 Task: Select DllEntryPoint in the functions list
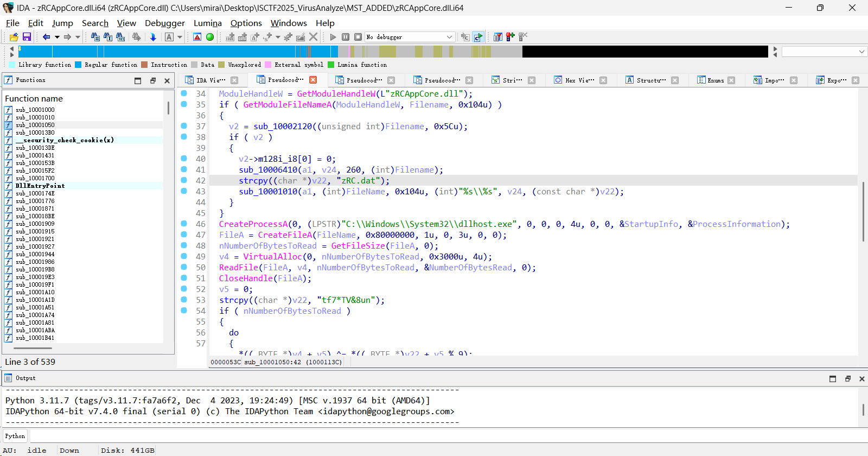click(40, 186)
